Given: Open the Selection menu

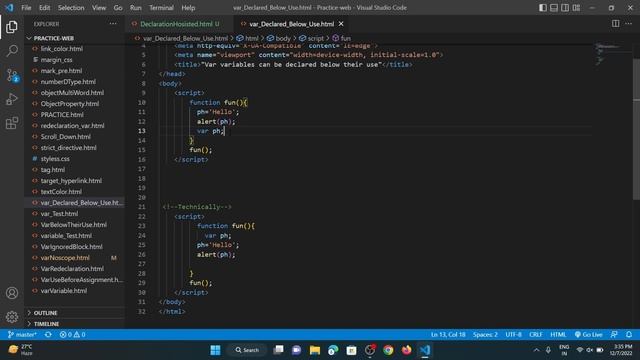Looking at the screenshot, I should click(x=71, y=8).
